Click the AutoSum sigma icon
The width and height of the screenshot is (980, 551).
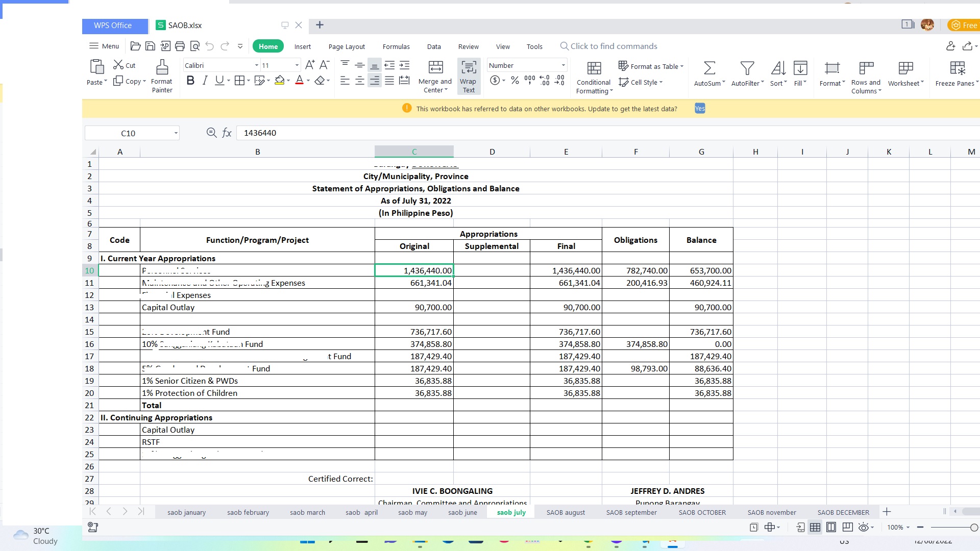pos(709,68)
